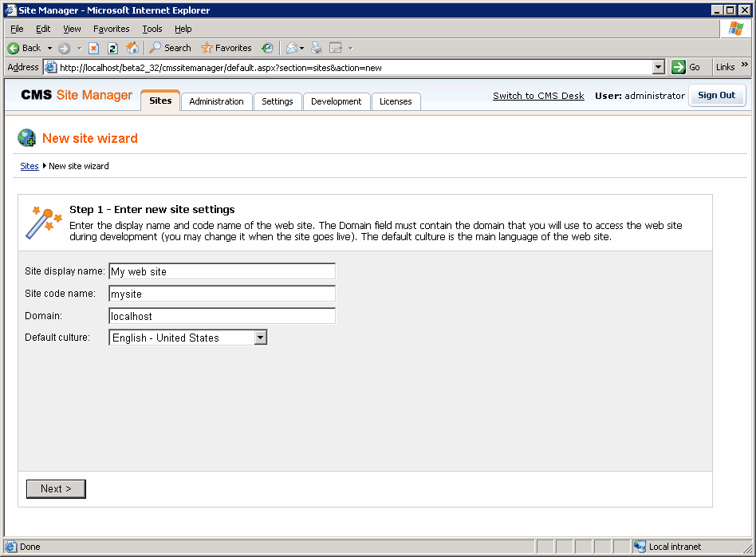
Task: Open the View menu
Action: click(72, 29)
